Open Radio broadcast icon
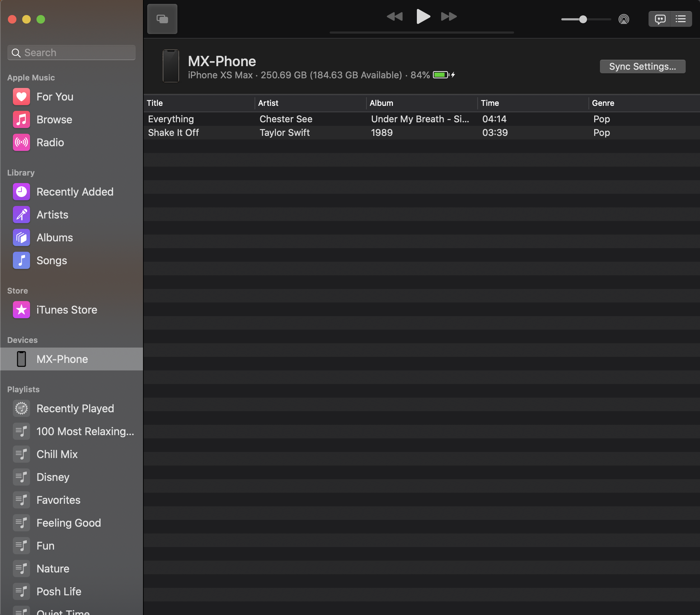 coord(21,142)
